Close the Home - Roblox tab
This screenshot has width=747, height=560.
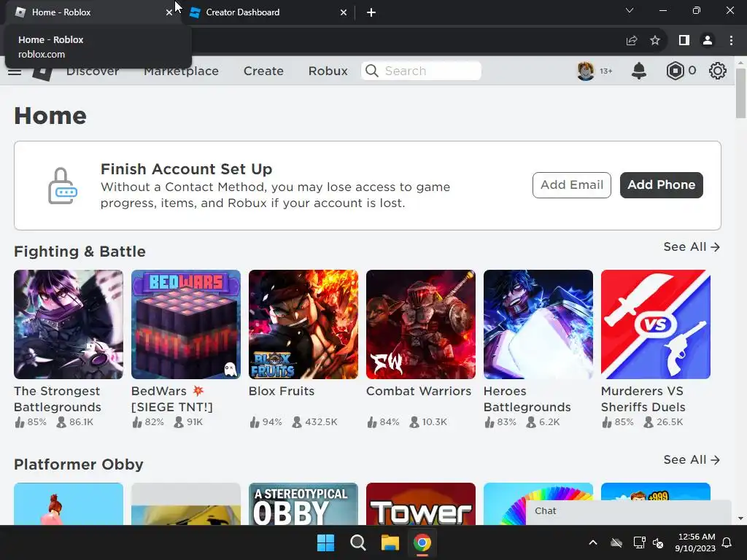pyautogui.click(x=169, y=12)
